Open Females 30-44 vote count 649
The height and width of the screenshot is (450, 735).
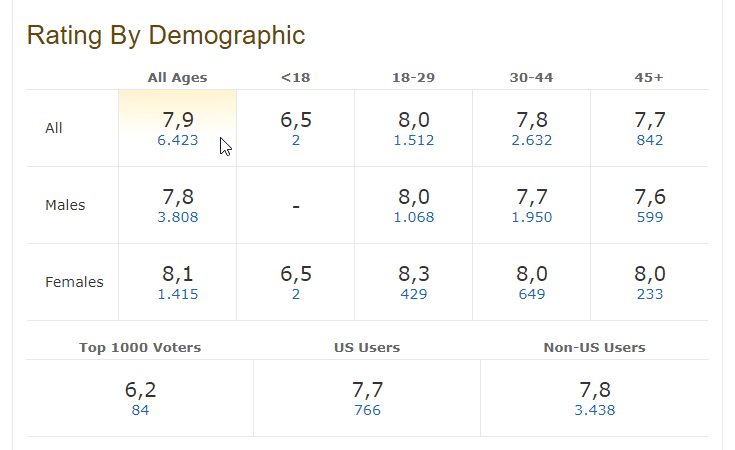(532, 295)
